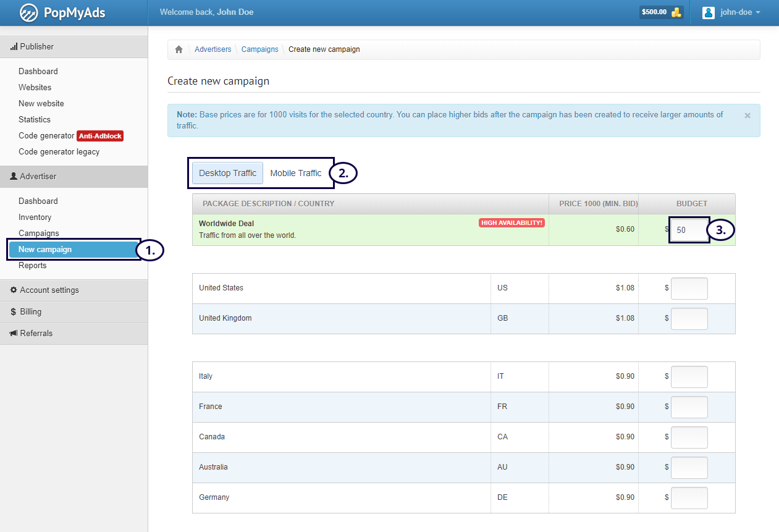Screen dimensions: 779x532
Task: Focus the Germany budget input field
Action: [689, 498]
